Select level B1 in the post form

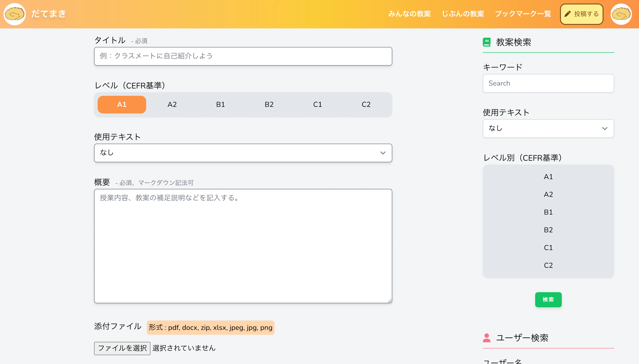pos(220,104)
